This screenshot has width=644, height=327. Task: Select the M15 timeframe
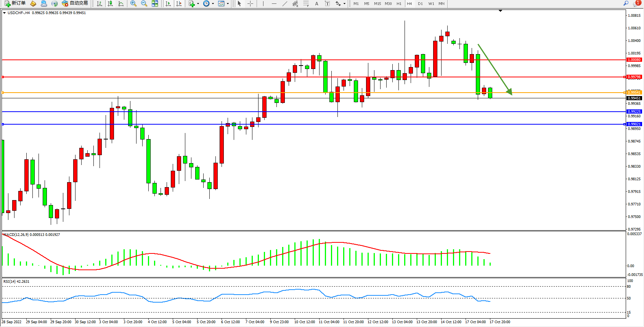[377, 3]
